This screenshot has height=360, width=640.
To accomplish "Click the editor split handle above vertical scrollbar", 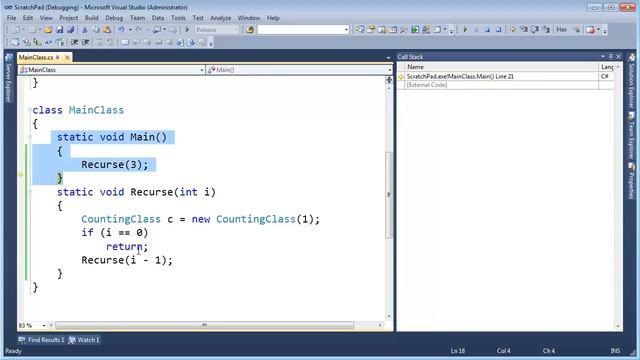I will pos(389,80).
